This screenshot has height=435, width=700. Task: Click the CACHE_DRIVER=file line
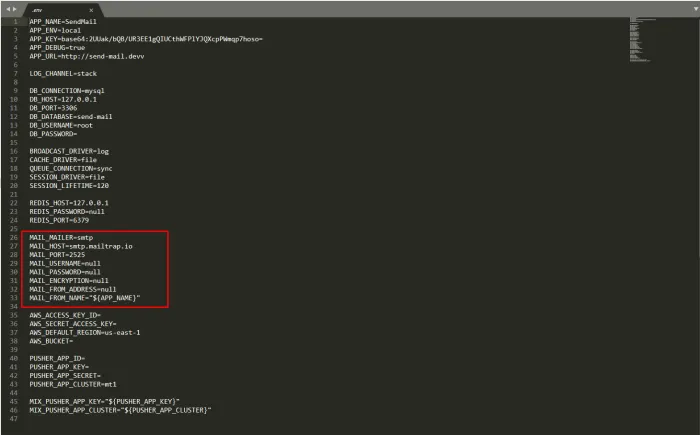[x=63, y=160]
